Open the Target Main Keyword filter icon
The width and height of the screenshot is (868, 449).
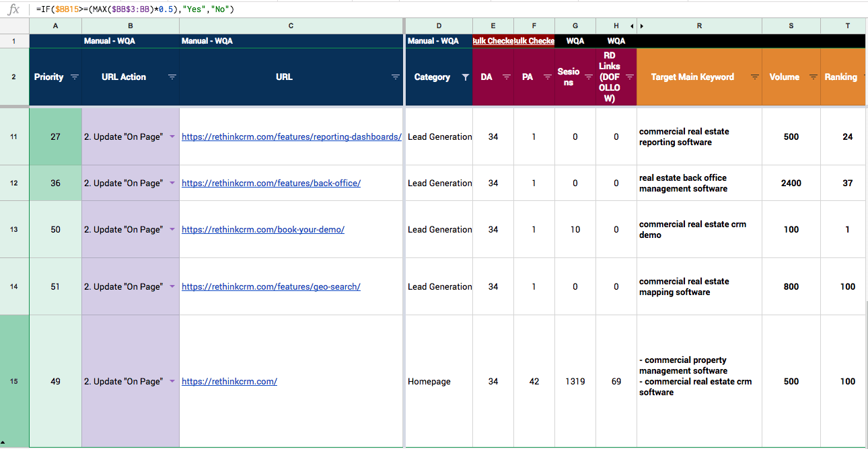pos(755,77)
